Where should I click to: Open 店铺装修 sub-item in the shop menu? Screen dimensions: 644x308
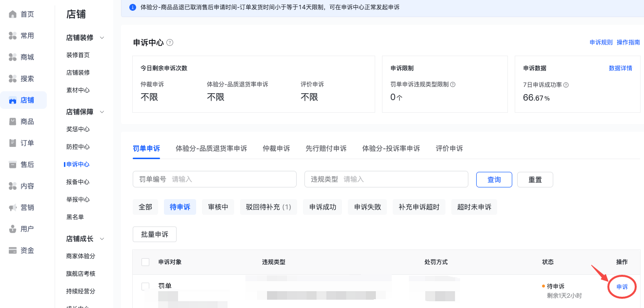tap(78, 73)
